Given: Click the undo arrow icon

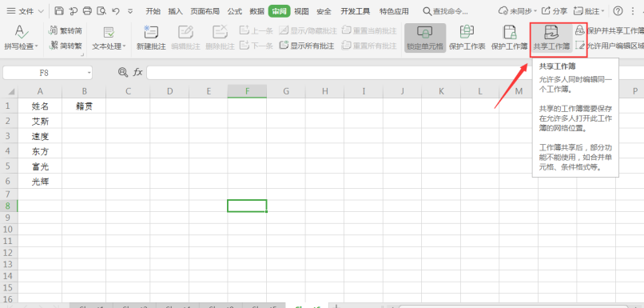Looking at the screenshot, I should (x=116, y=11).
